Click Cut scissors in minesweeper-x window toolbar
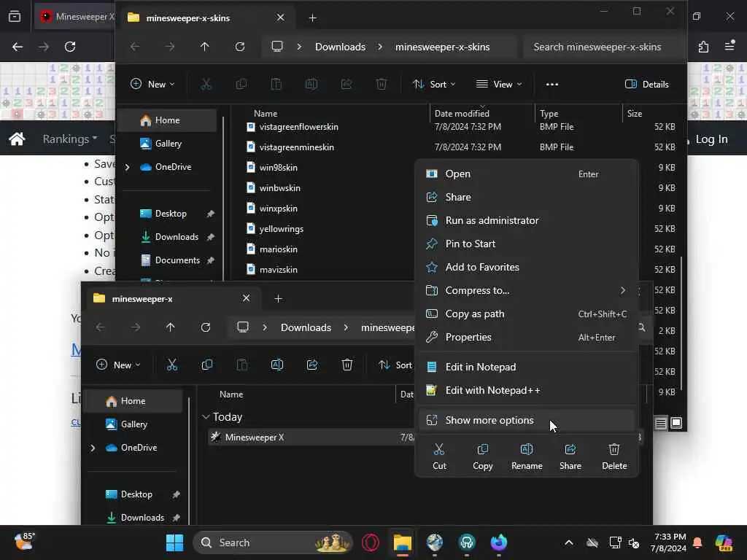Screen dimensions: 747x560 click(x=172, y=365)
